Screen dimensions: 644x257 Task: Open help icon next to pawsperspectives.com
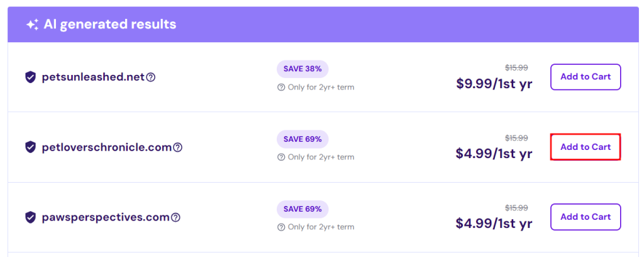175,217
